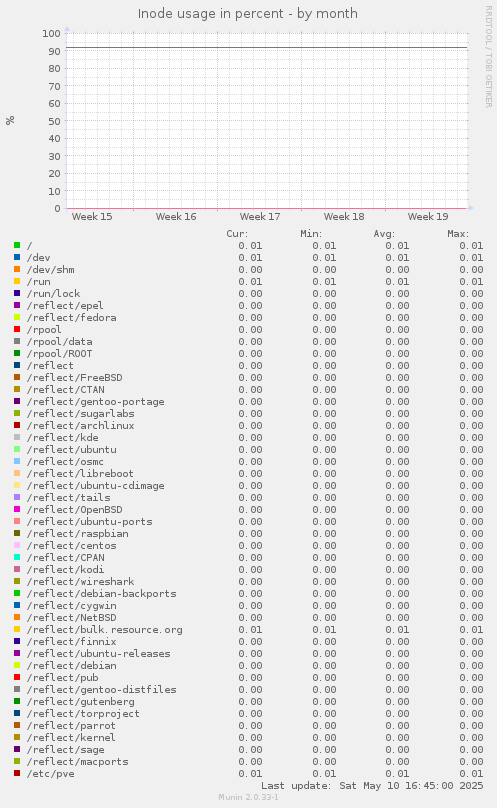Click the /reflect/pub legend label
497x808 pixels.
[x=62, y=678]
